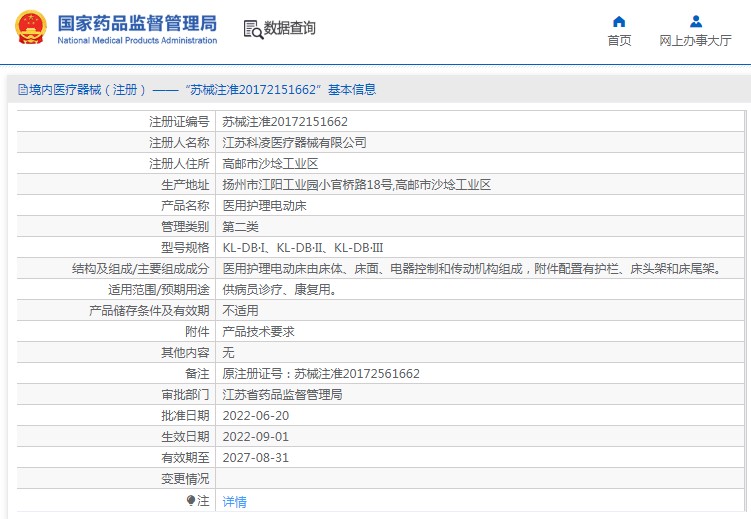Click the 适用范围/预期用途 label
Image resolution: width=751 pixels, height=519 pixels.
(x=159, y=290)
